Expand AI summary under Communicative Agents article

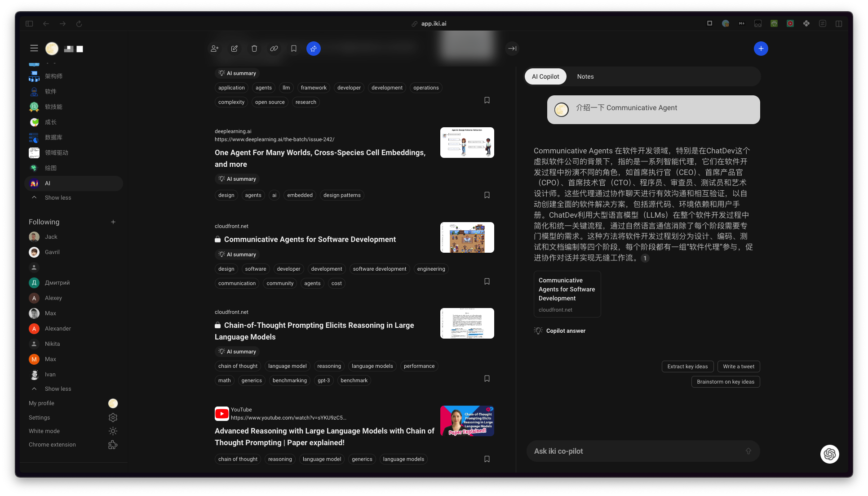click(x=237, y=255)
